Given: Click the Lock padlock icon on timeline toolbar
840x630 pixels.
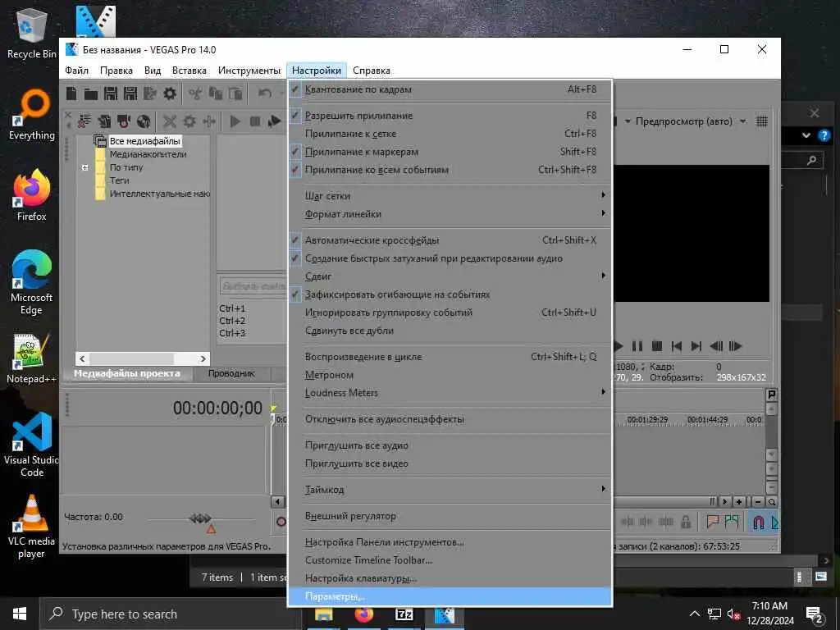Looking at the screenshot, I should 685,522.
